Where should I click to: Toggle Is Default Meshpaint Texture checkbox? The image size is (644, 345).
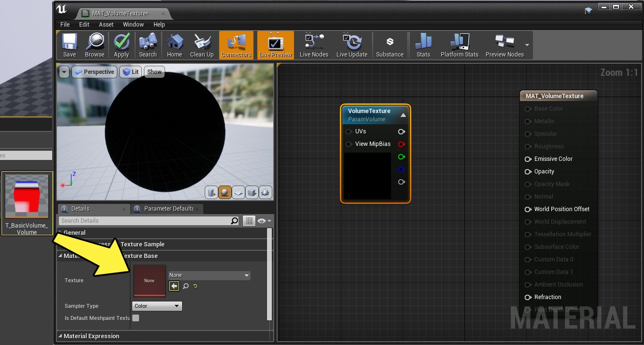pyautogui.click(x=136, y=318)
